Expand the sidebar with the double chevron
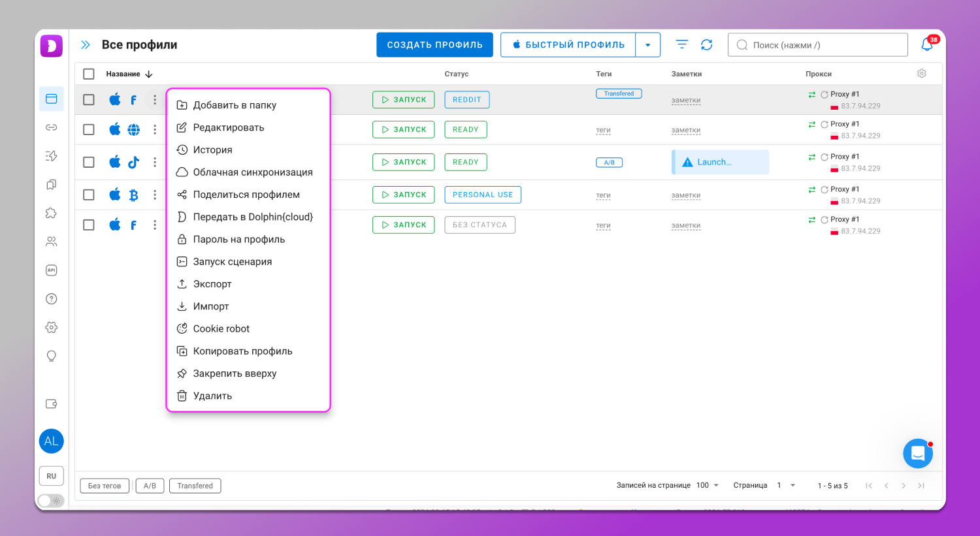The image size is (980, 536). 86,45
